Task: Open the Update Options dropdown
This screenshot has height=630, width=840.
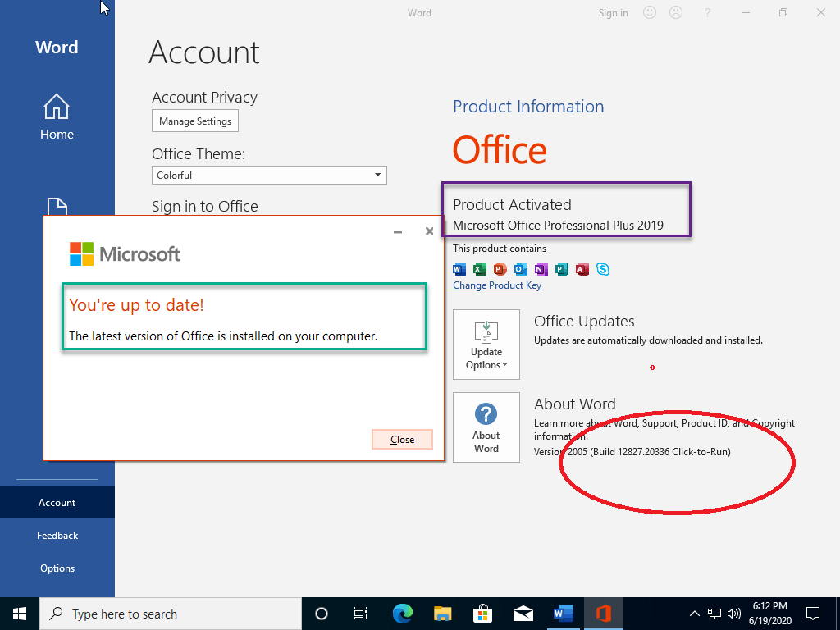Action: (x=486, y=345)
